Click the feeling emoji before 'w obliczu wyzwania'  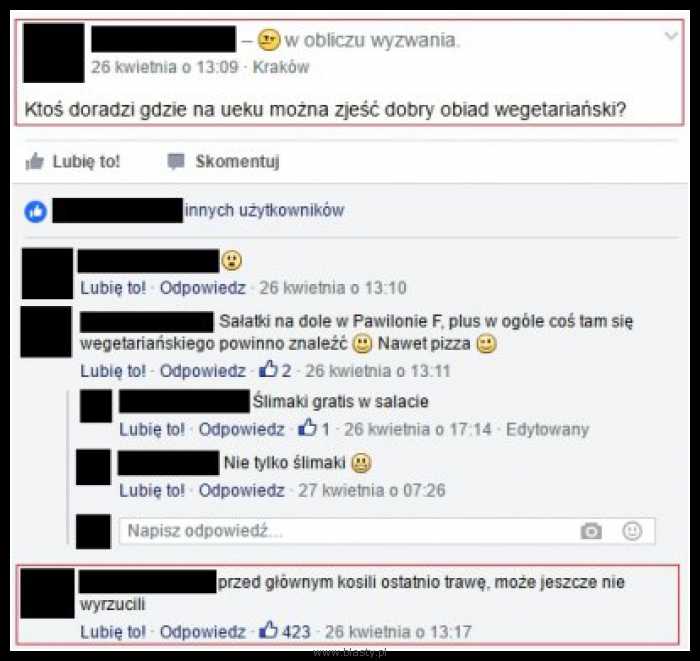coord(269,40)
